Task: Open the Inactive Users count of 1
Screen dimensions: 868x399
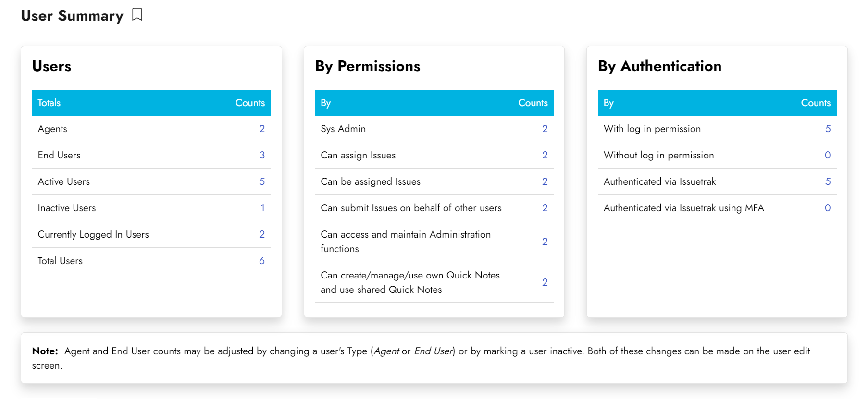Action: coord(262,208)
